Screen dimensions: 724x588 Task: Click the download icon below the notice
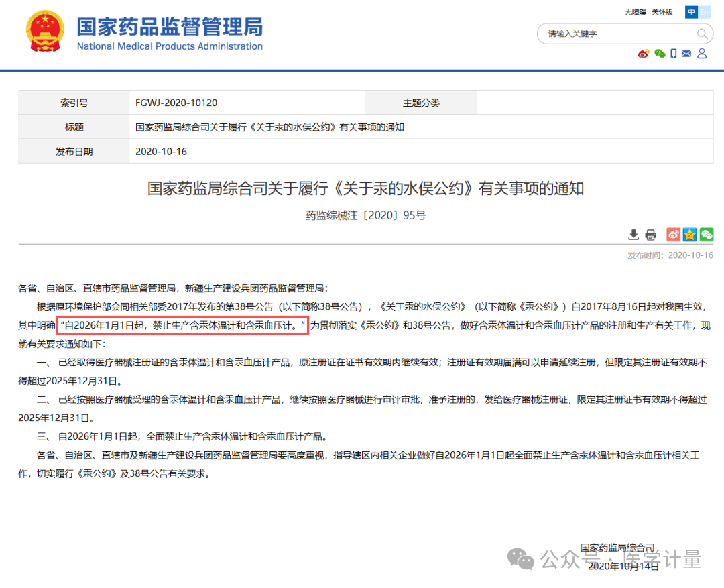click(633, 235)
